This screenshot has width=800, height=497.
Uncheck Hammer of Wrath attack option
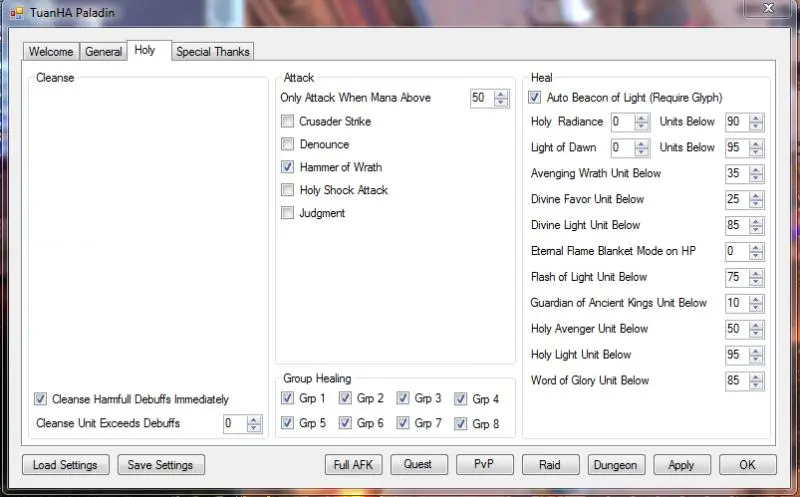[288, 167]
